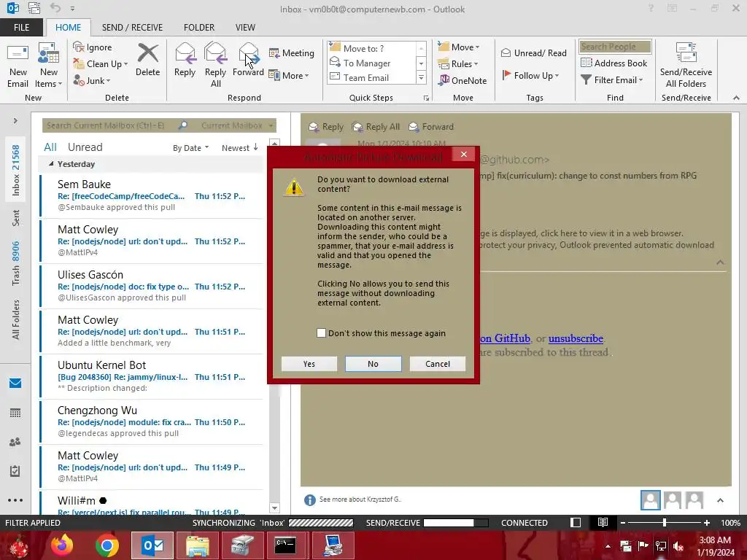
Task: Click the Search Current Mailbox field
Action: tap(109, 125)
